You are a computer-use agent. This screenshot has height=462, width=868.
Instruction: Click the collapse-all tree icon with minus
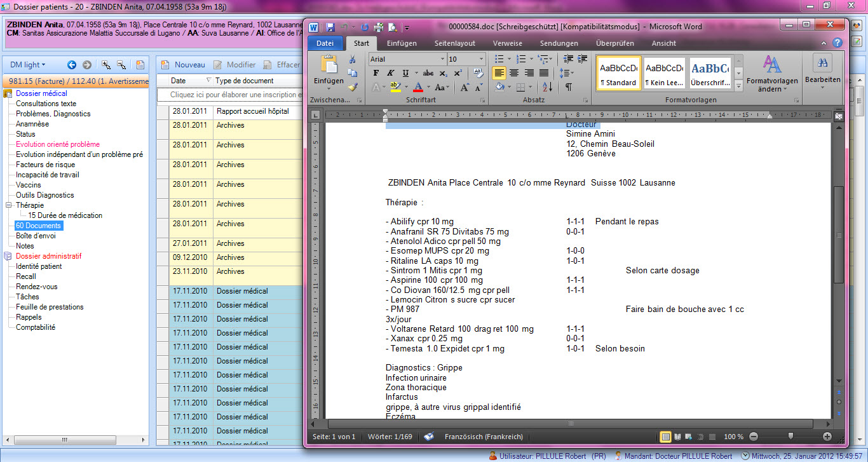[x=121, y=65]
